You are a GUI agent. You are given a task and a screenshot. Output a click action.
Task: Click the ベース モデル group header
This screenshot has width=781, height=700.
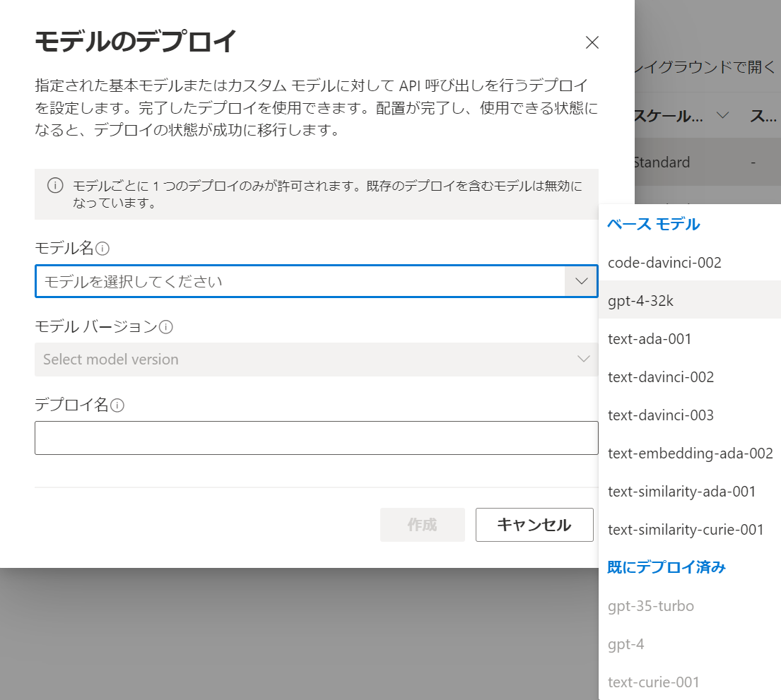click(x=653, y=224)
